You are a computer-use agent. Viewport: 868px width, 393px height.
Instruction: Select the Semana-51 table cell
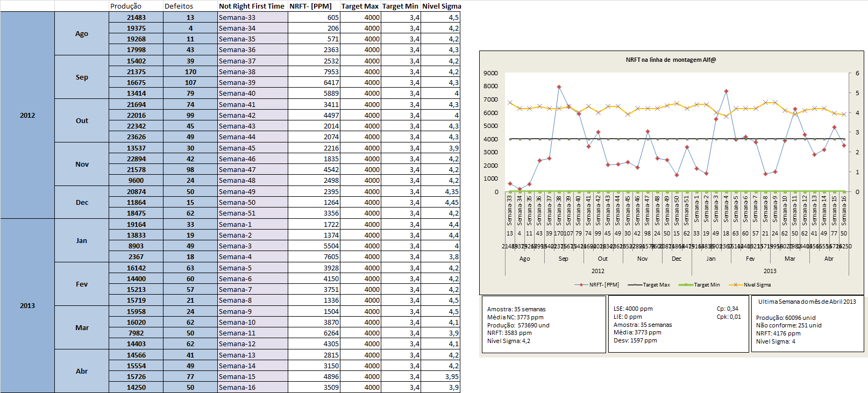click(x=253, y=213)
